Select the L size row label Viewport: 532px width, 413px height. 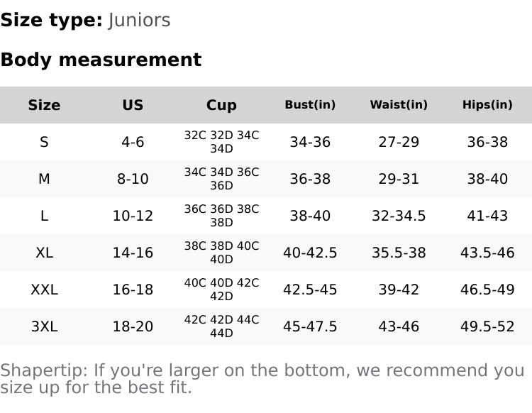click(44, 216)
